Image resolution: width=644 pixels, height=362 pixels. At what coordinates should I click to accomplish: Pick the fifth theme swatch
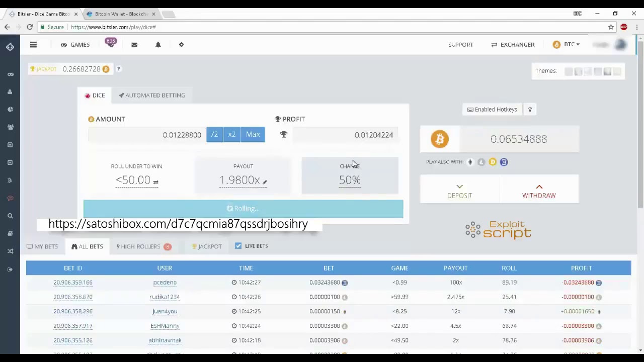tap(607, 71)
